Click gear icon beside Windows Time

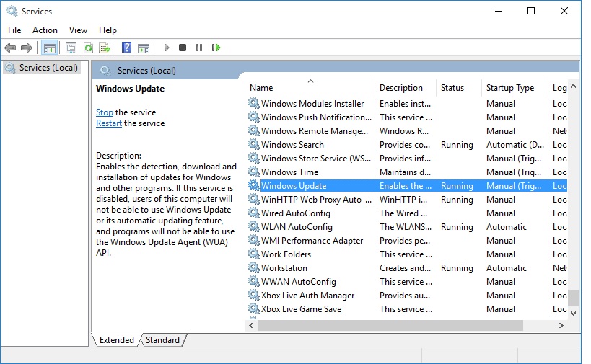click(x=254, y=172)
